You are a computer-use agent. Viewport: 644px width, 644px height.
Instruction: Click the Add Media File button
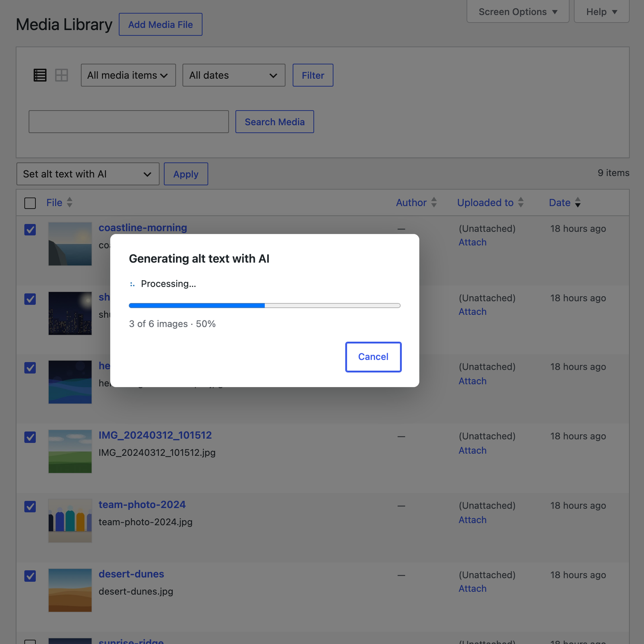coord(161,25)
